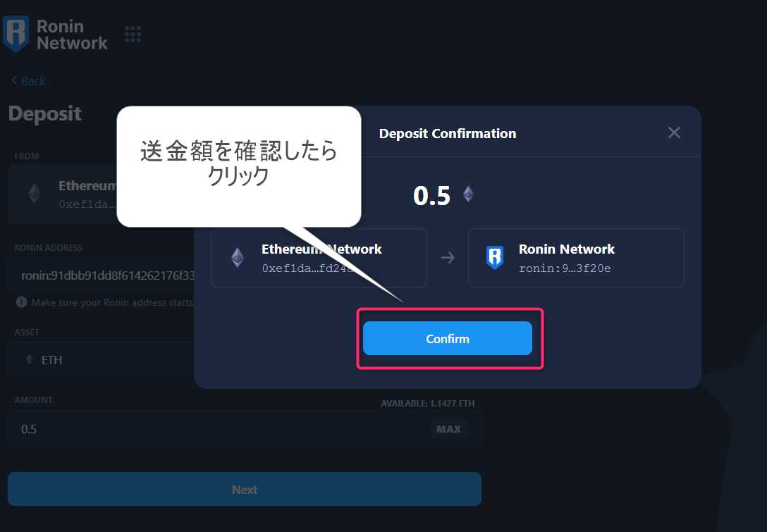Click the 'Deposit' page heading
767x532 pixels.
[x=45, y=113]
